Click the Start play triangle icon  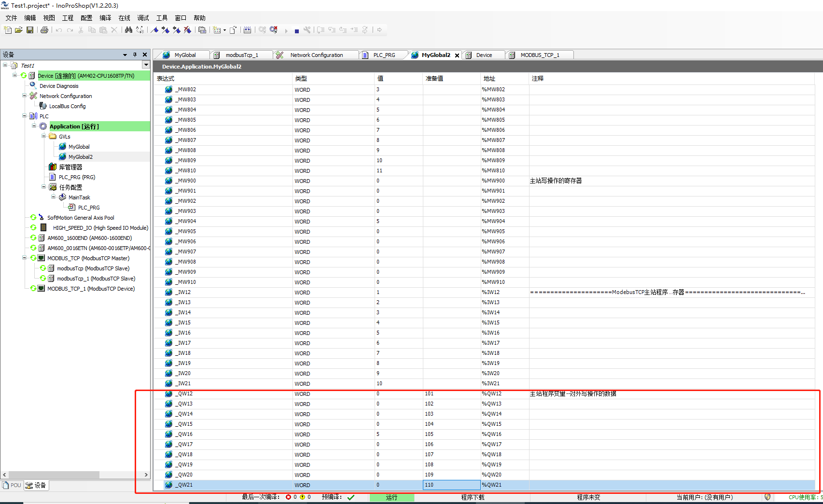[x=286, y=30]
